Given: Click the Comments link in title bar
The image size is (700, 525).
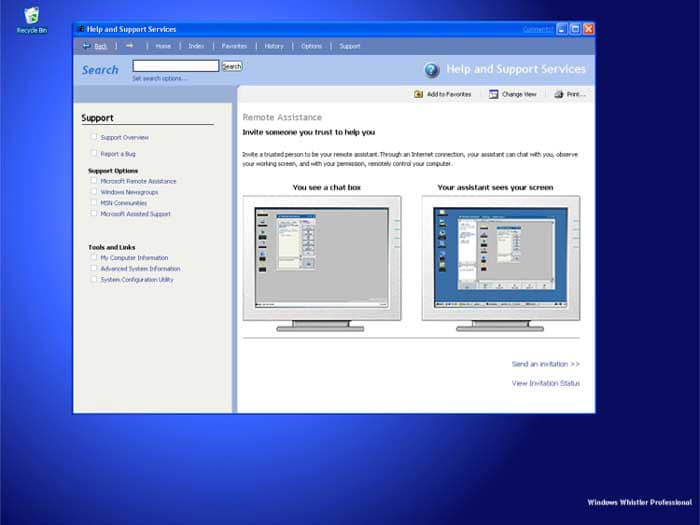Looking at the screenshot, I should 538,29.
